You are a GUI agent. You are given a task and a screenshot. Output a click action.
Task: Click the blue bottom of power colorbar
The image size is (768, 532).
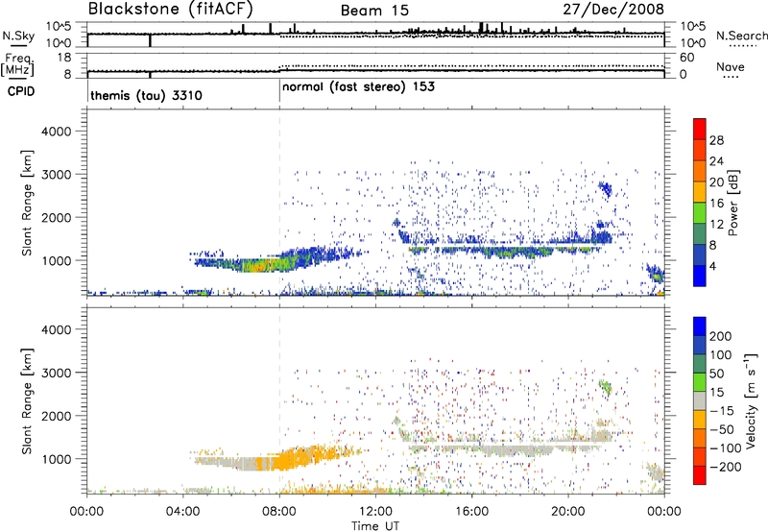[x=700, y=276]
